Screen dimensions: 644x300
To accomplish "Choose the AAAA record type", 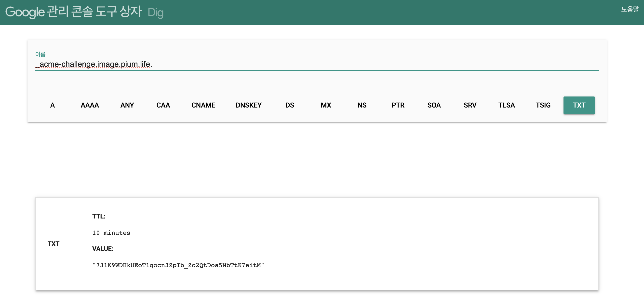I will coord(90,105).
